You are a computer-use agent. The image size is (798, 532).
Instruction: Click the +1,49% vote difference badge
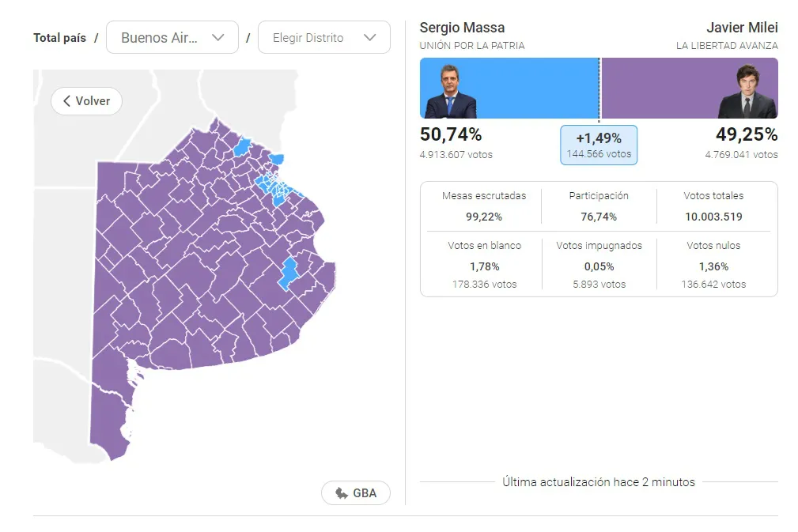[599, 145]
